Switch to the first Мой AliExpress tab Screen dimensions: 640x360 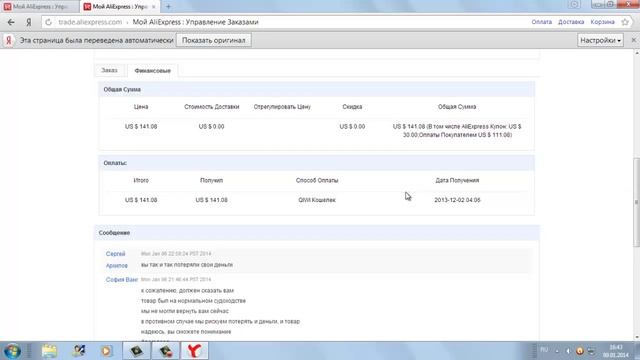pyautogui.click(x=40, y=7)
